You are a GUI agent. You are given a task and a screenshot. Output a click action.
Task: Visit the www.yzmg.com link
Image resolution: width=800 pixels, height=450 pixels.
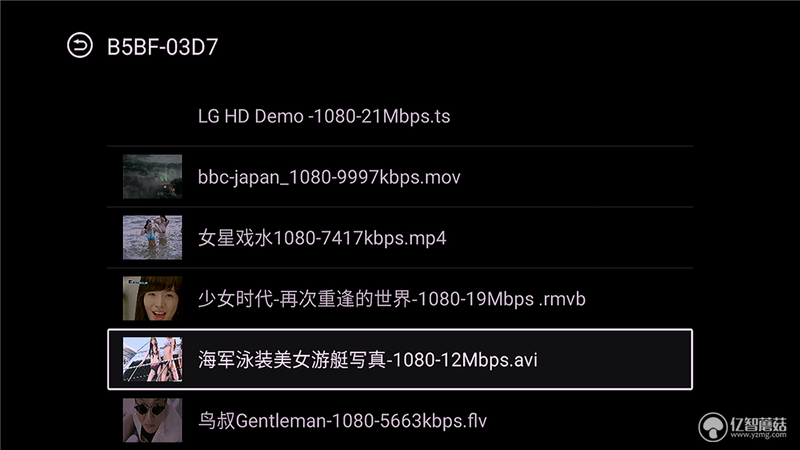click(x=758, y=435)
